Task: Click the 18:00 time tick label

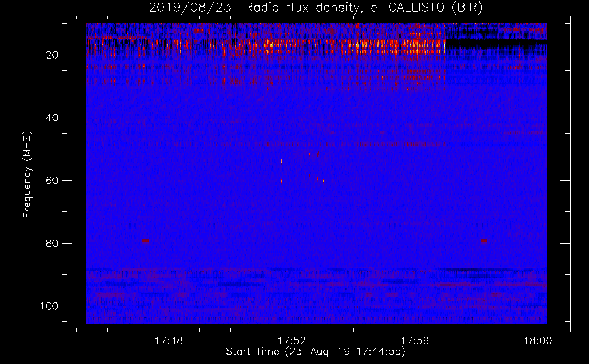Action: pyautogui.click(x=538, y=341)
